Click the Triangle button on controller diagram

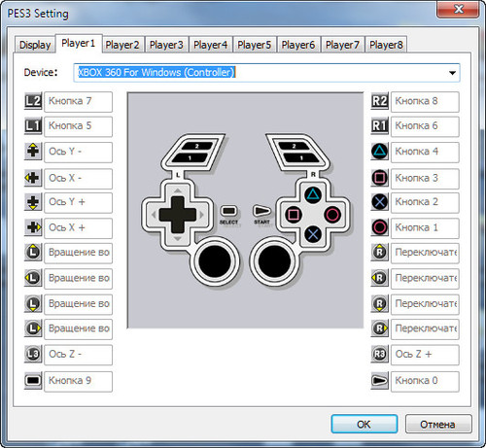313,194
